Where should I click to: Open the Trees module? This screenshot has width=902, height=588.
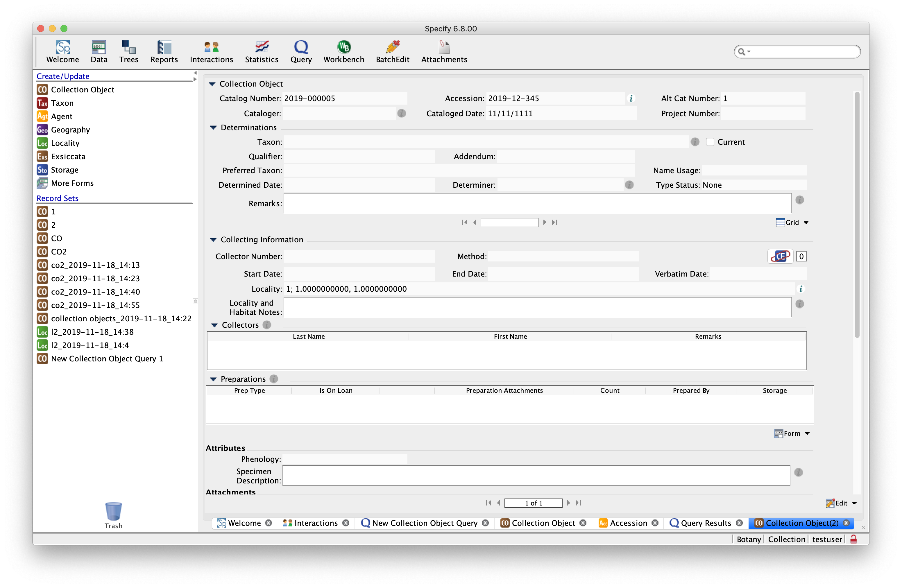(128, 51)
